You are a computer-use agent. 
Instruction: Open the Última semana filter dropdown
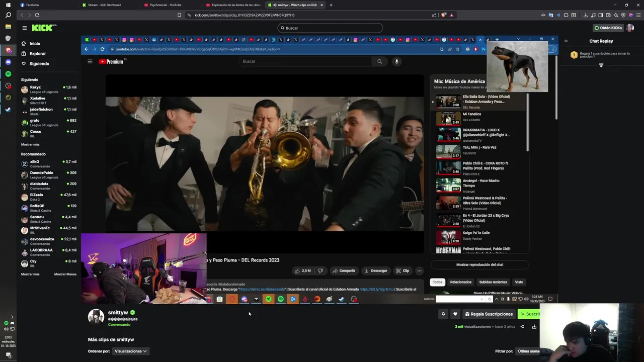point(528,351)
